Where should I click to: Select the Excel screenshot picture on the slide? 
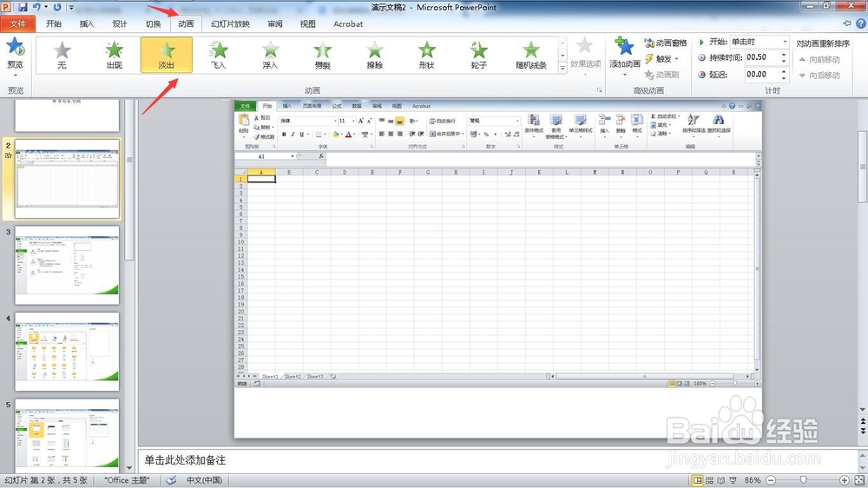click(x=498, y=244)
